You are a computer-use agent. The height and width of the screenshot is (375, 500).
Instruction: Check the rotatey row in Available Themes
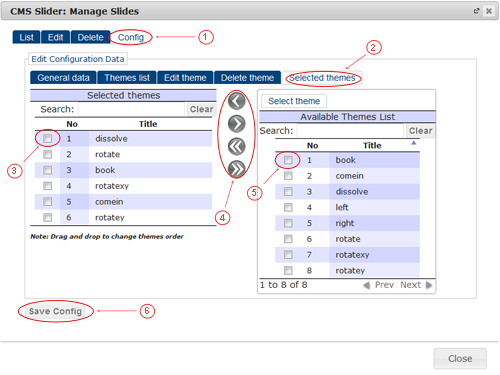[288, 270]
